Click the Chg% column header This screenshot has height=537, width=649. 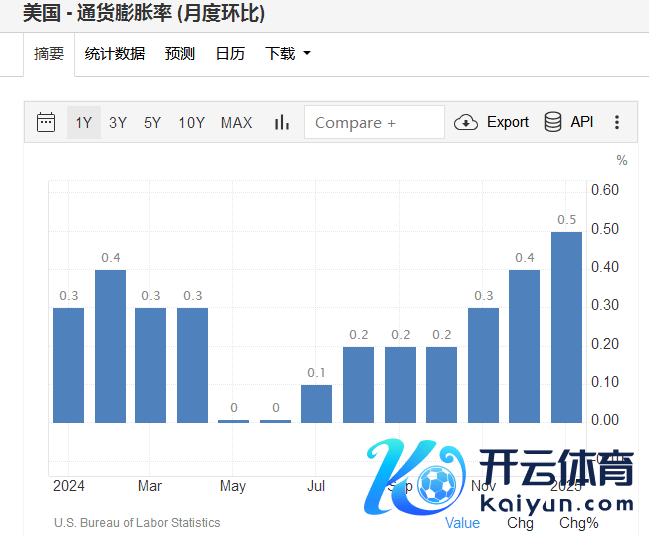(579, 523)
